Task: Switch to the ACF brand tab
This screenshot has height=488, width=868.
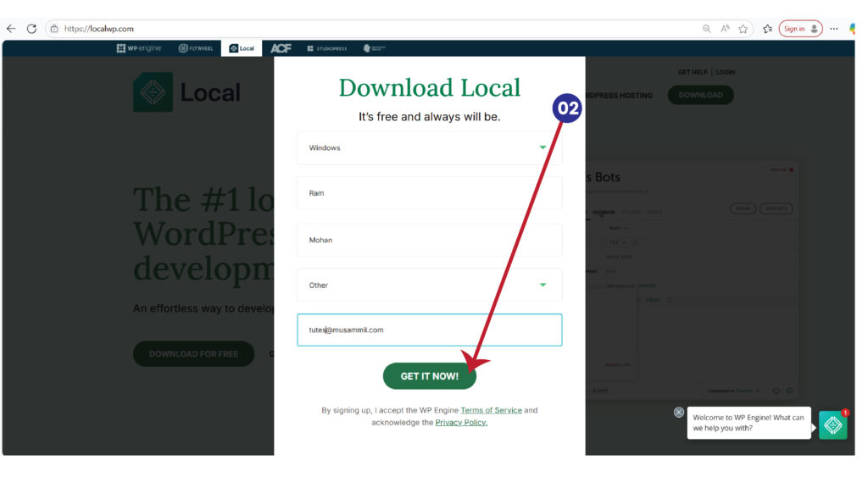Action: (x=281, y=48)
